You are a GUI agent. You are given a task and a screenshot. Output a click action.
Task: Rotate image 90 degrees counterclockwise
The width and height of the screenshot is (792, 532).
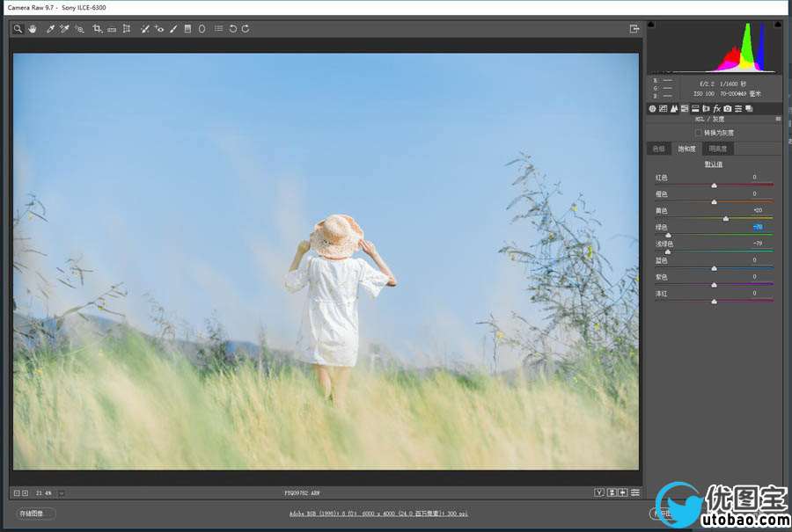[233, 29]
